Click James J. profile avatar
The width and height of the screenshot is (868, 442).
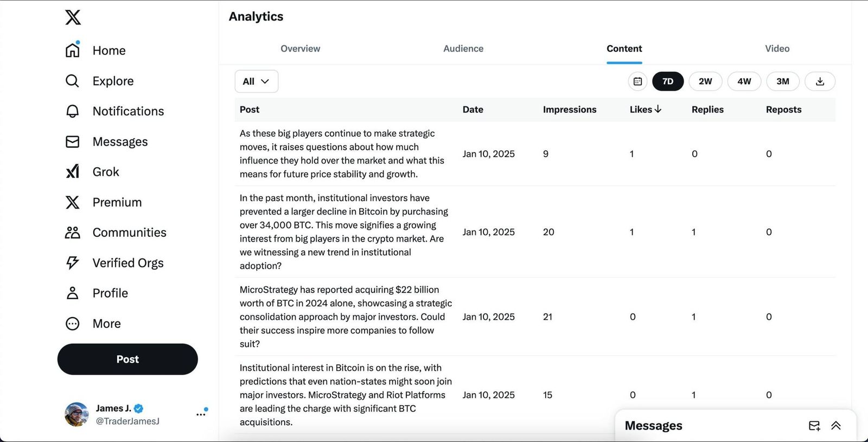[76, 414]
